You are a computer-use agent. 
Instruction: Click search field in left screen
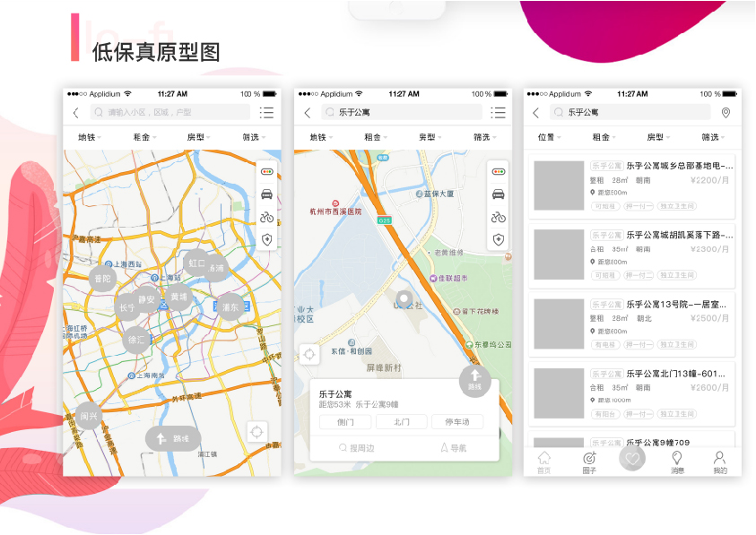pos(170,112)
